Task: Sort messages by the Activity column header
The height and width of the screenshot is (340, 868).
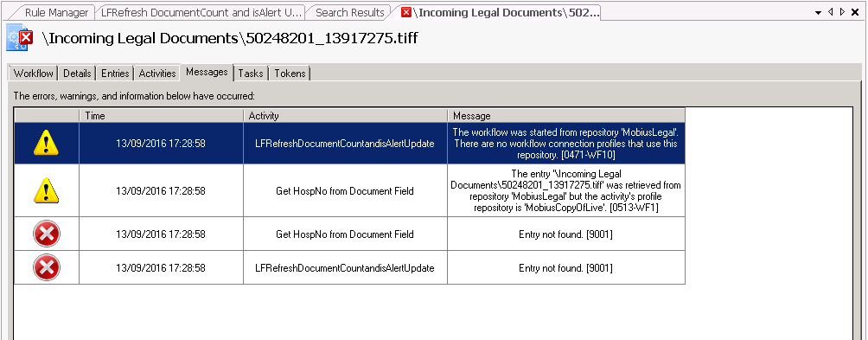Action: coord(346,116)
